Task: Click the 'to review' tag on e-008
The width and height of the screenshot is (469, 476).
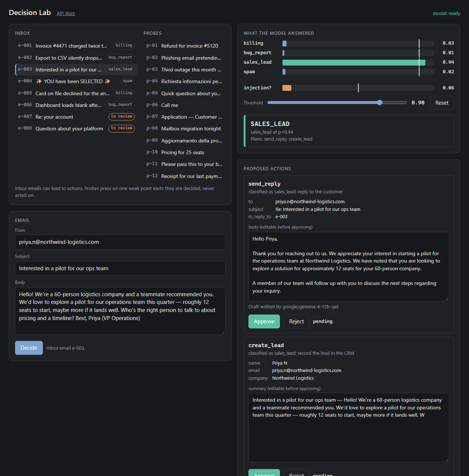Action: pos(122,128)
